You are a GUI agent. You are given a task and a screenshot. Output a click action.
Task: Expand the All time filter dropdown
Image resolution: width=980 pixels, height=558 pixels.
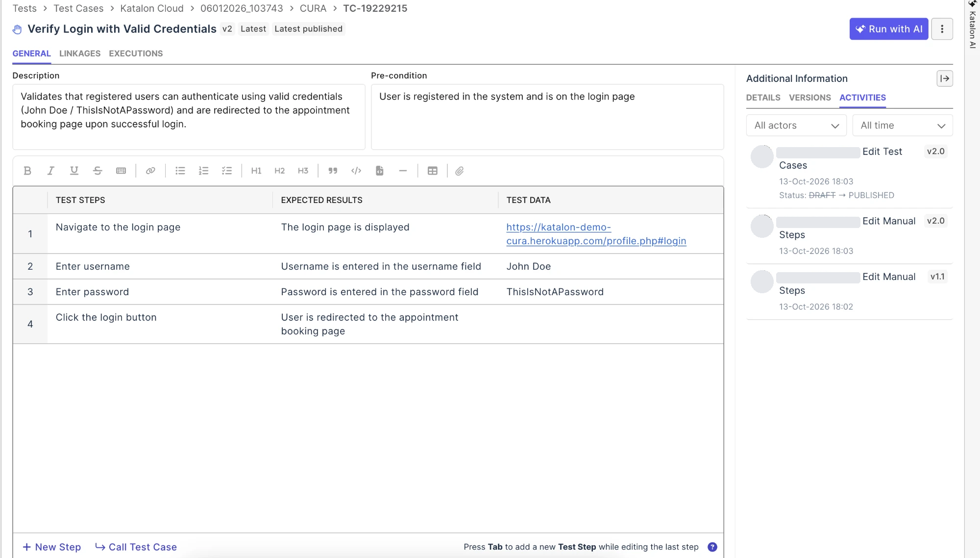(x=903, y=126)
